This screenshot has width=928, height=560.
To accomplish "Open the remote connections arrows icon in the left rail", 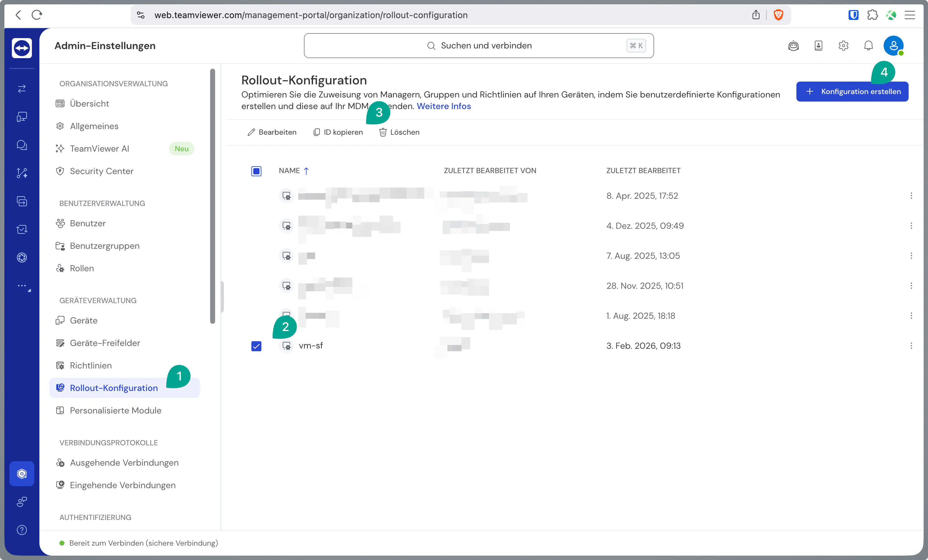I will coord(22,88).
